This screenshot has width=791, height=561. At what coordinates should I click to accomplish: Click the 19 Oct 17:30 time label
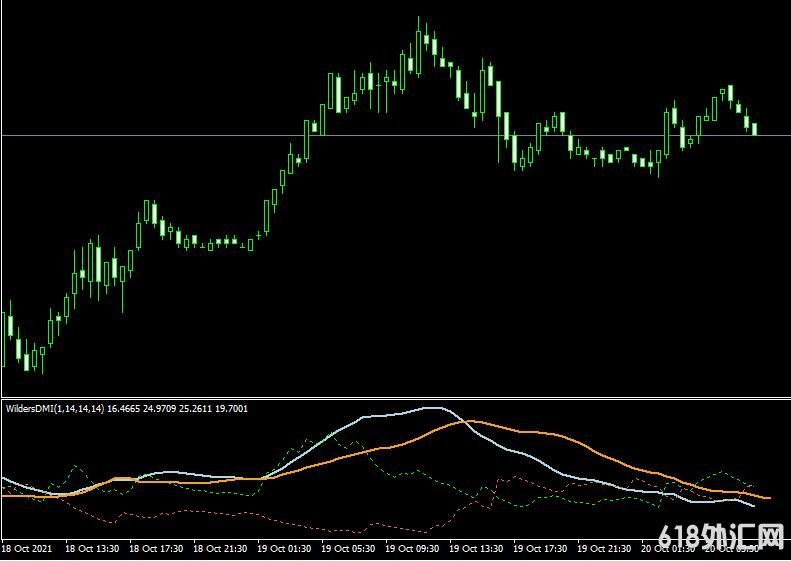pyautogui.click(x=541, y=549)
